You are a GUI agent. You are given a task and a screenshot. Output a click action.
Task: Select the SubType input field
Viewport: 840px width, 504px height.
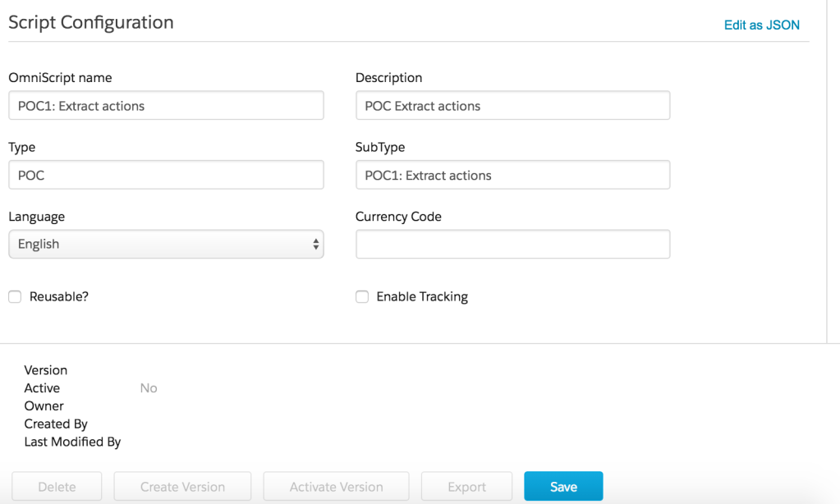(512, 175)
